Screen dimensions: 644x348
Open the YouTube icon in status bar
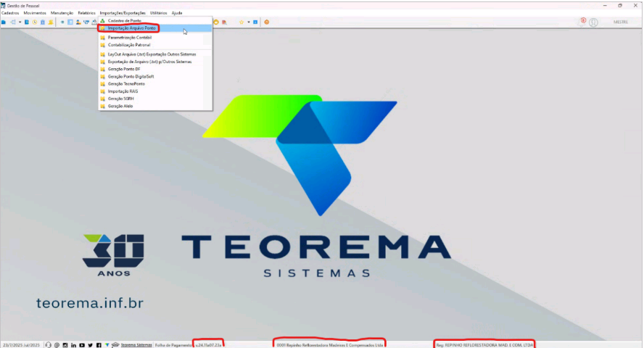[82, 345]
